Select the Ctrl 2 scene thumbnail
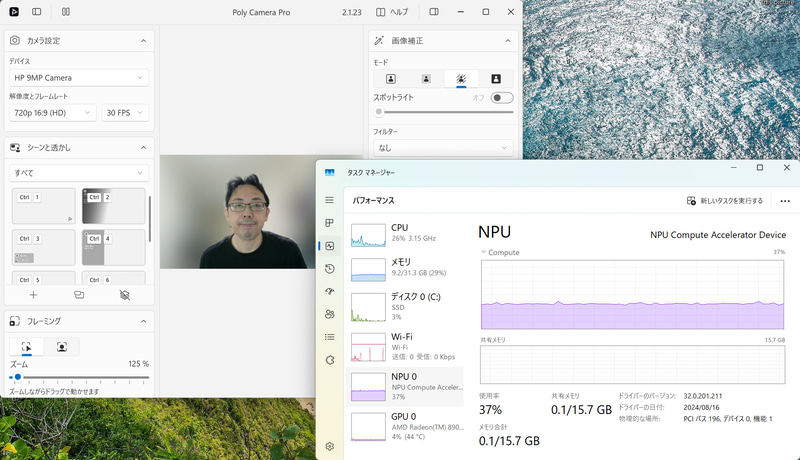The width and height of the screenshot is (800, 460). pos(114,206)
